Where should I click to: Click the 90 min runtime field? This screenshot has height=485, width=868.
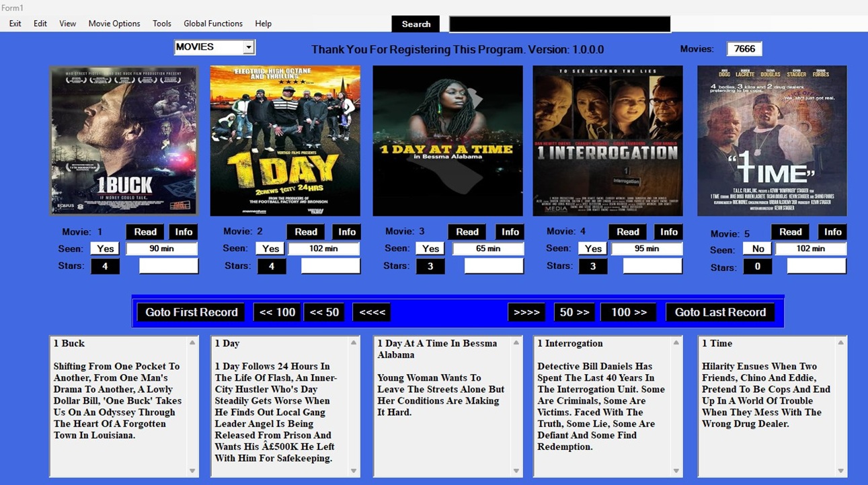[x=161, y=249]
